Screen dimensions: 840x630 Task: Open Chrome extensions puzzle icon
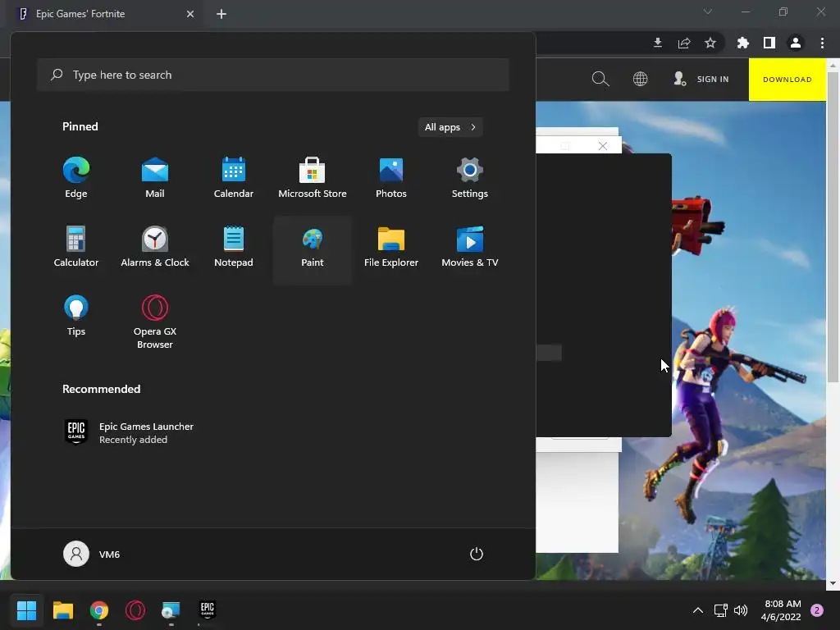pyautogui.click(x=743, y=43)
